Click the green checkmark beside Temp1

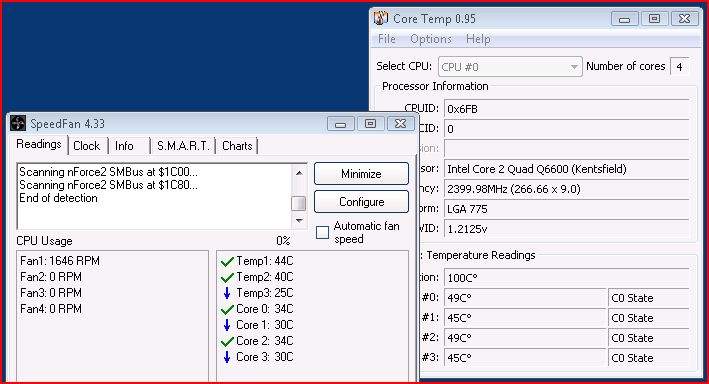(227, 261)
